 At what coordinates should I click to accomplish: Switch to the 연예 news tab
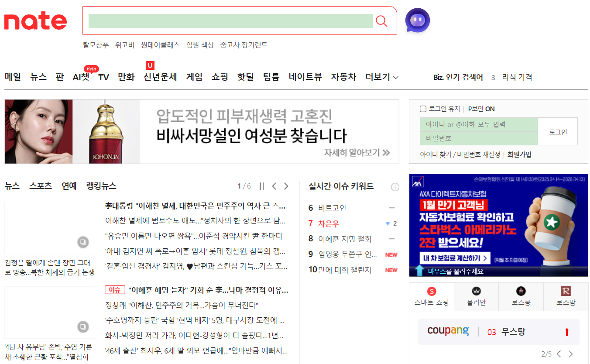69,186
